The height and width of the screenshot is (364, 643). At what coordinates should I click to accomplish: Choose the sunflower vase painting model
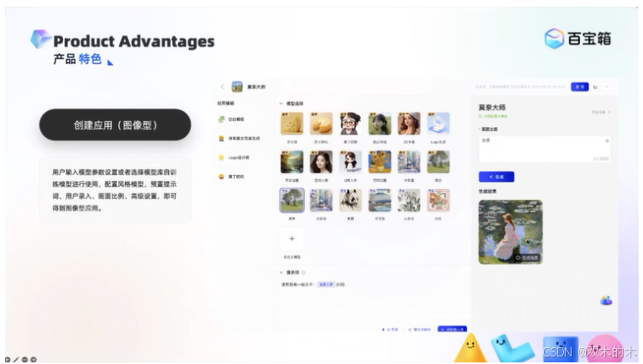tap(380, 162)
